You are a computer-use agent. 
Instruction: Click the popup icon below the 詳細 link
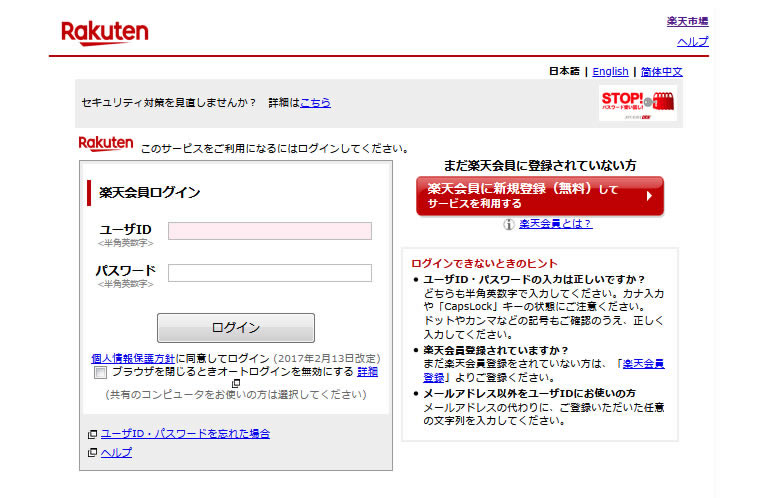click(236, 383)
